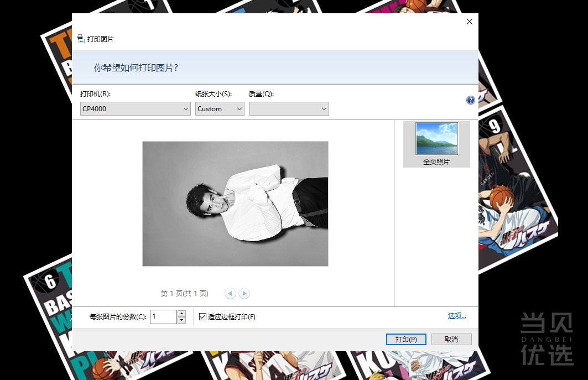588x380 pixels.
Task: Toggle 适应边框打印 checkbox
Action: [202, 316]
